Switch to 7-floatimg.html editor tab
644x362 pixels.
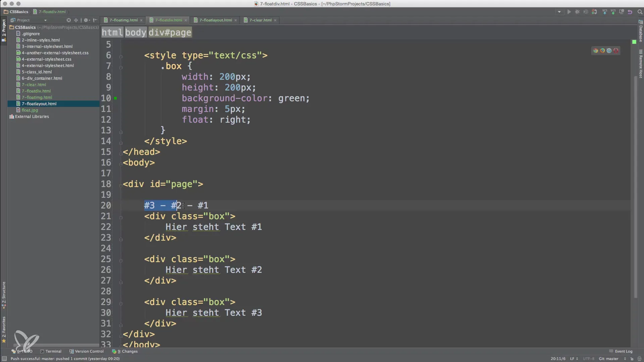tap(123, 20)
